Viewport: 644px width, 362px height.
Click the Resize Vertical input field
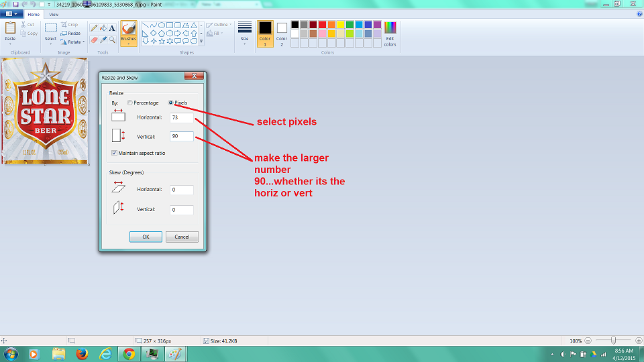tap(182, 136)
